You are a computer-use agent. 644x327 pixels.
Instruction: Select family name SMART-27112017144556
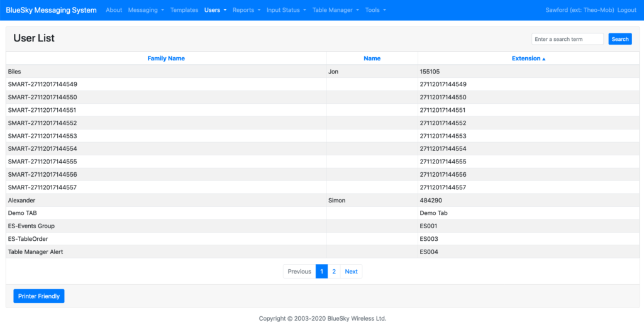(x=42, y=175)
